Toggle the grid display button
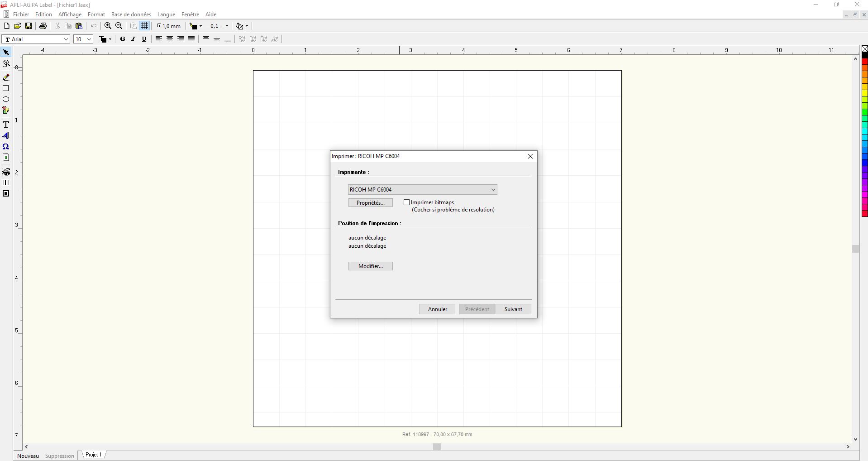 [145, 26]
